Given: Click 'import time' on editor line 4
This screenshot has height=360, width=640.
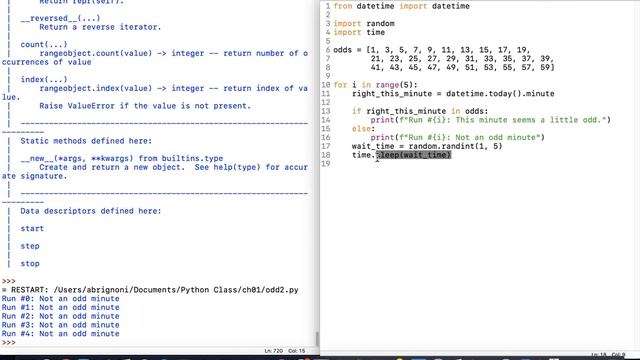Looking at the screenshot, I should click(359, 33).
